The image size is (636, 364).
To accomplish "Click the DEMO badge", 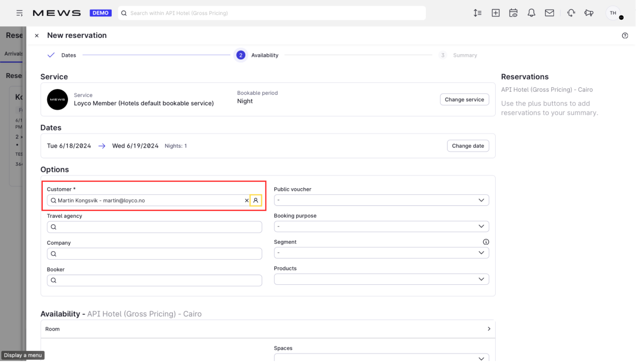I will pos(101,13).
